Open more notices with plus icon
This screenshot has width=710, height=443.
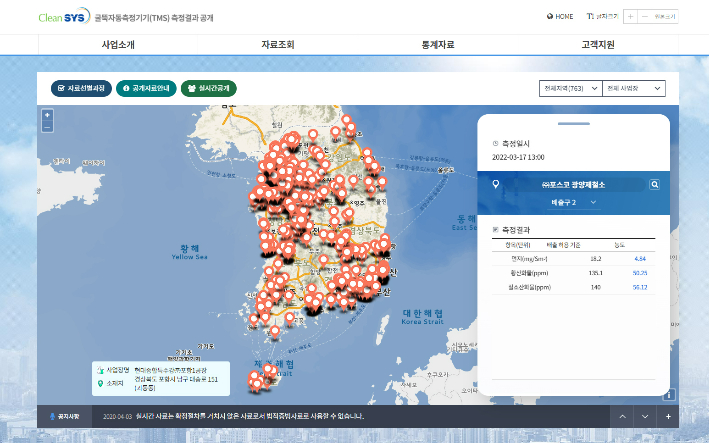point(668,416)
